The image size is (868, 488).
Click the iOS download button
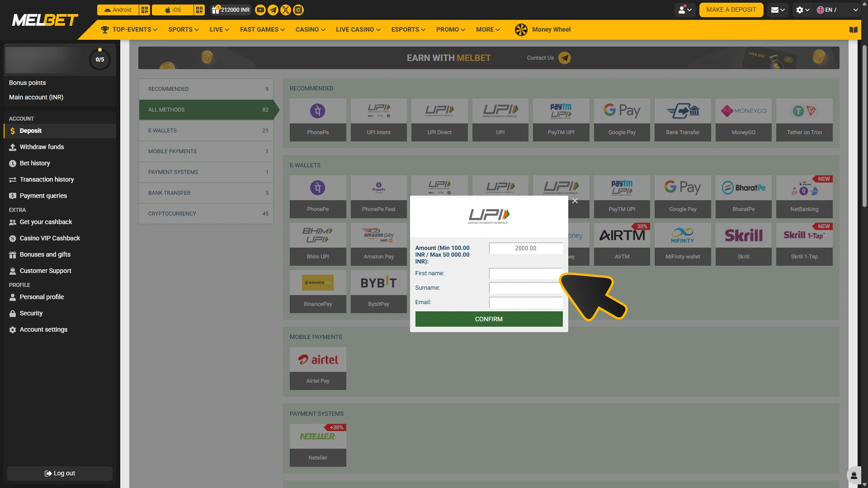[173, 10]
